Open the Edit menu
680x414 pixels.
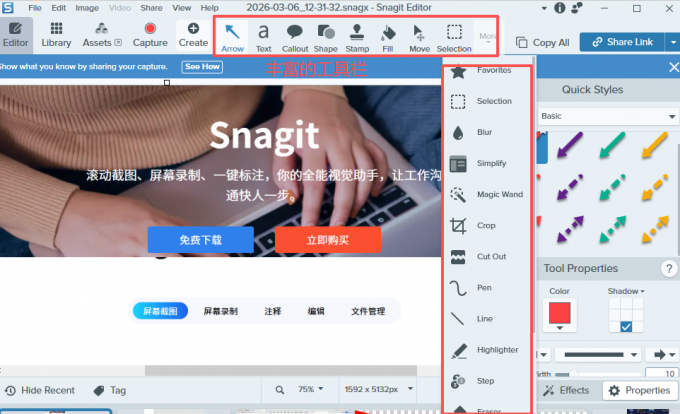59,8
